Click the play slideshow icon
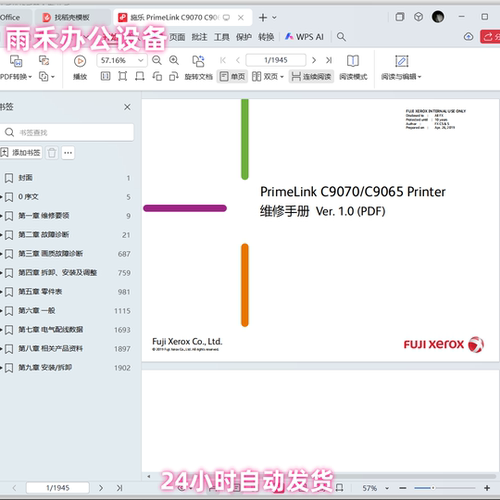 80,61
